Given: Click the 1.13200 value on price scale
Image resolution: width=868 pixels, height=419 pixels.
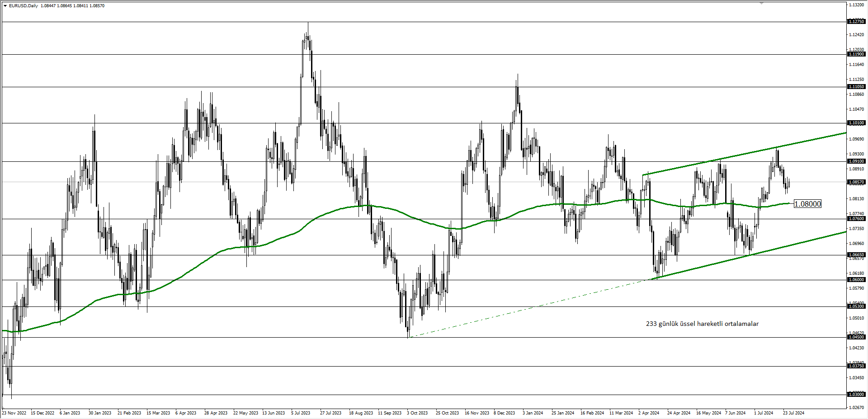Looking at the screenshot, I should [x=857, y=5].
